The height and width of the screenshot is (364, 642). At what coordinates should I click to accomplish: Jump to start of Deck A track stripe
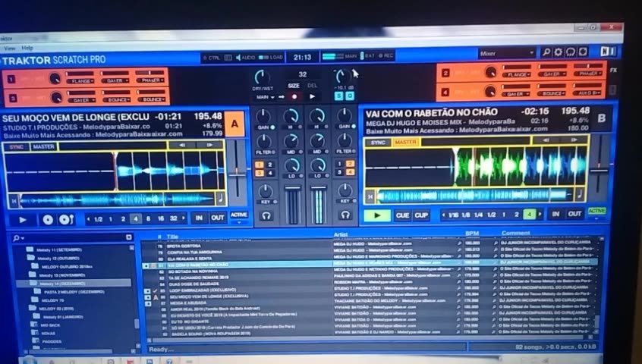pos(14,201)
